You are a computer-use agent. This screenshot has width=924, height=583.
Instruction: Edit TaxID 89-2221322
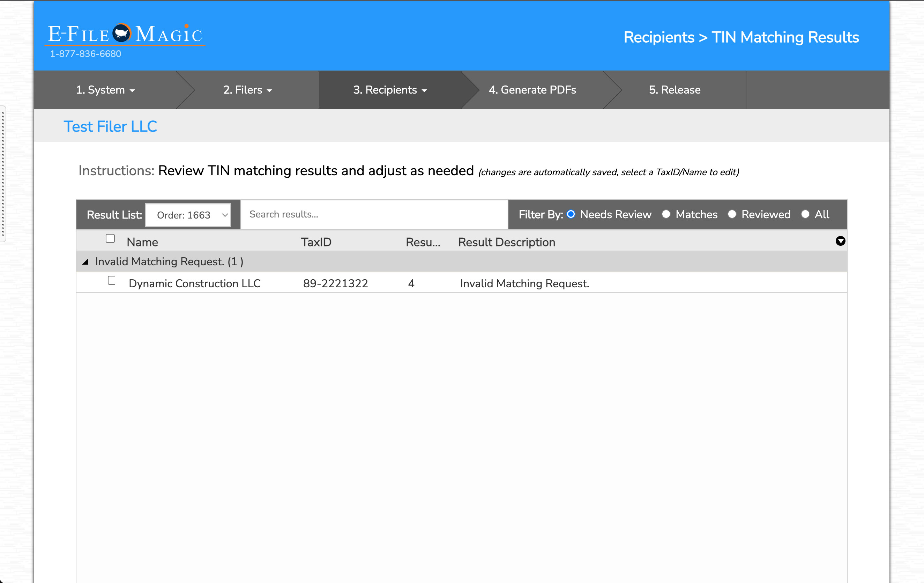335,283
